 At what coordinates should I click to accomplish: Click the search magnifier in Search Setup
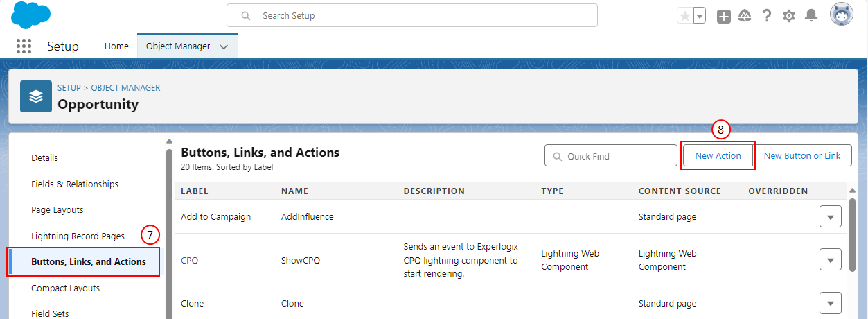pos(245,15)
